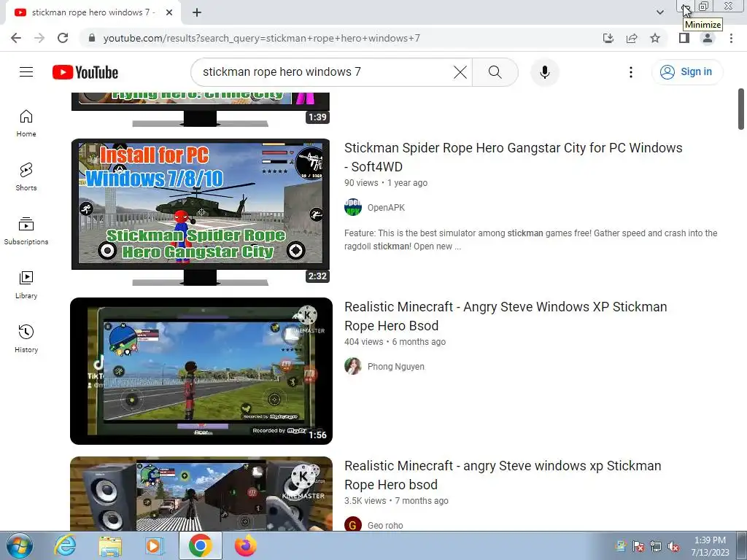Switch to Chrome on the taskbar
This screenshot has height=560, width=747.
[200, 545]
